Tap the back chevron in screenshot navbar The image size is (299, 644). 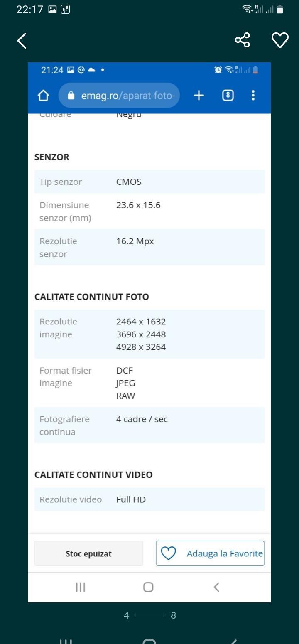216,587
